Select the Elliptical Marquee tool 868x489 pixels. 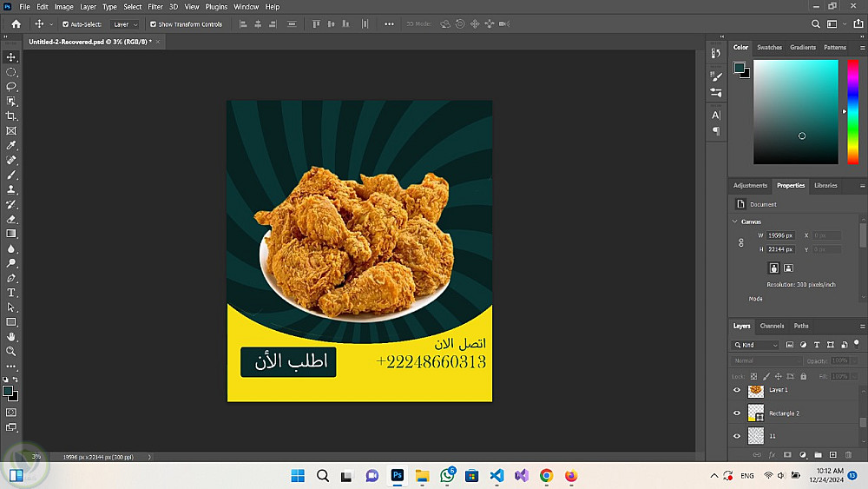click(x=11, y=72)
